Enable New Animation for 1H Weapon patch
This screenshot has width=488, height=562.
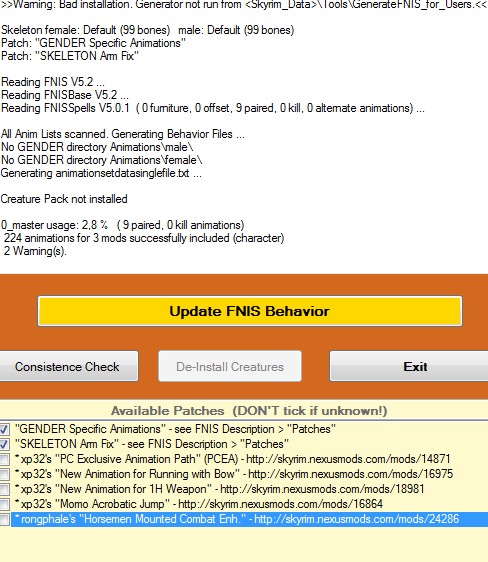4,490
